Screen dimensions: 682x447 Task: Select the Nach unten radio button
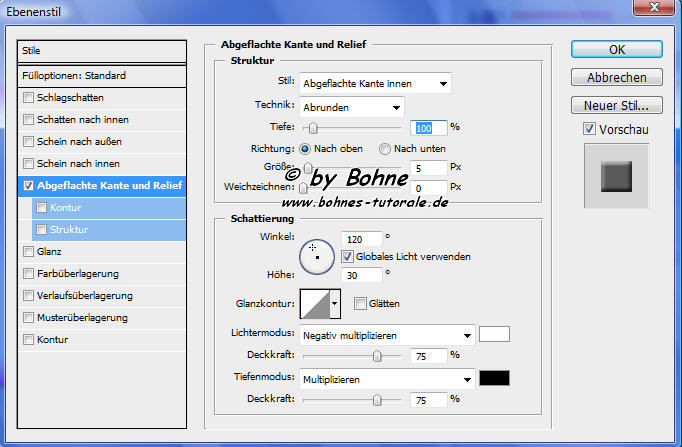pyautogui.click(x=385, y=149)
